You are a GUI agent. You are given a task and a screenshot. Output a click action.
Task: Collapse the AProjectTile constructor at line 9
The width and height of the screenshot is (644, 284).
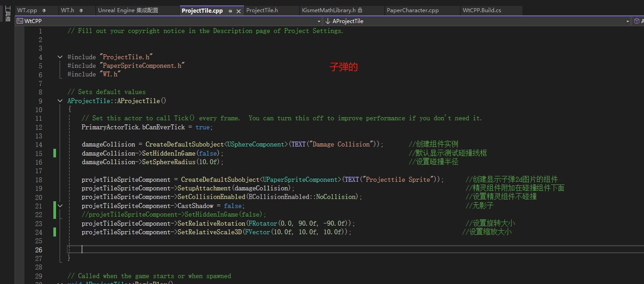point(60,101)
